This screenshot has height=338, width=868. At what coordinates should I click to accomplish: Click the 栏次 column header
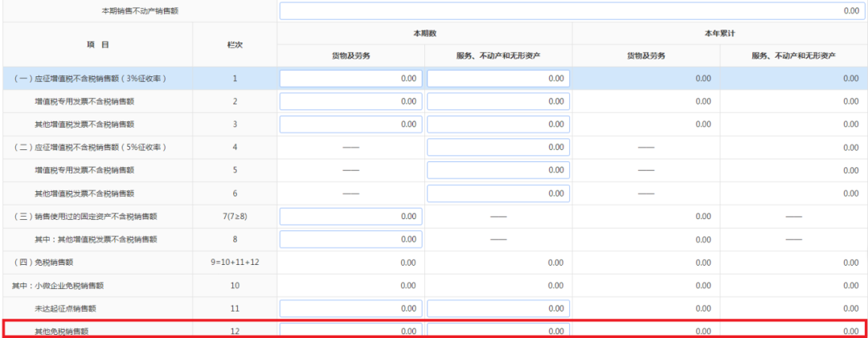[x=235, y=45]
